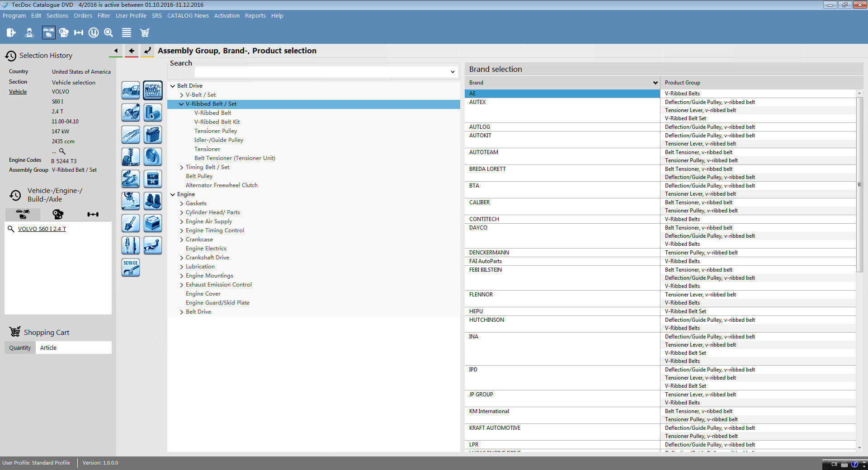This screenshot has height=470, width=868.
Task: Select the wiper blades assembly group icon
Action: point(131,135)
